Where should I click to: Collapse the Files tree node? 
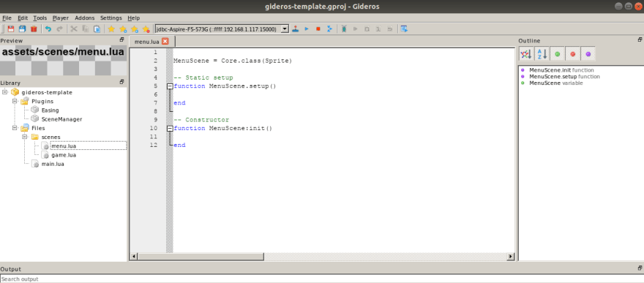coord(15,128)
